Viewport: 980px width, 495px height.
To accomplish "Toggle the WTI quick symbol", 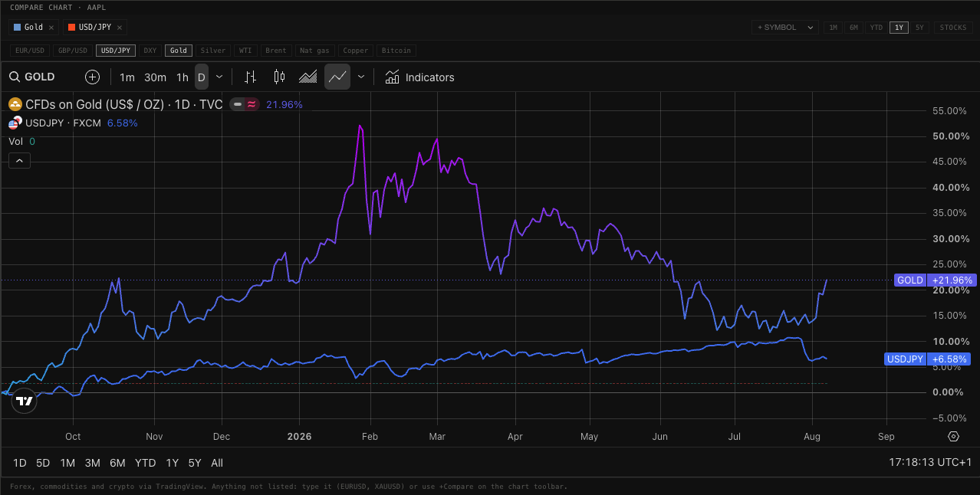I will tap(245, 51).
